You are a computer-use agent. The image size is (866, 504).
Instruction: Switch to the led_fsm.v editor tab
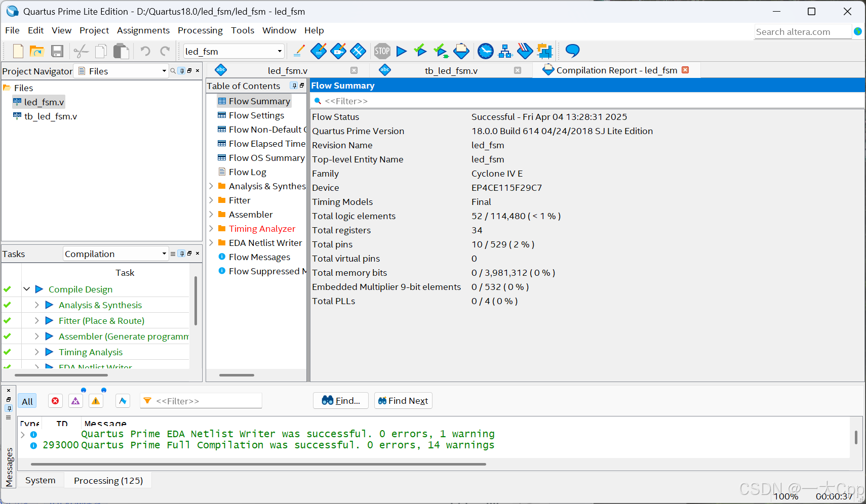tap(287, 70)
